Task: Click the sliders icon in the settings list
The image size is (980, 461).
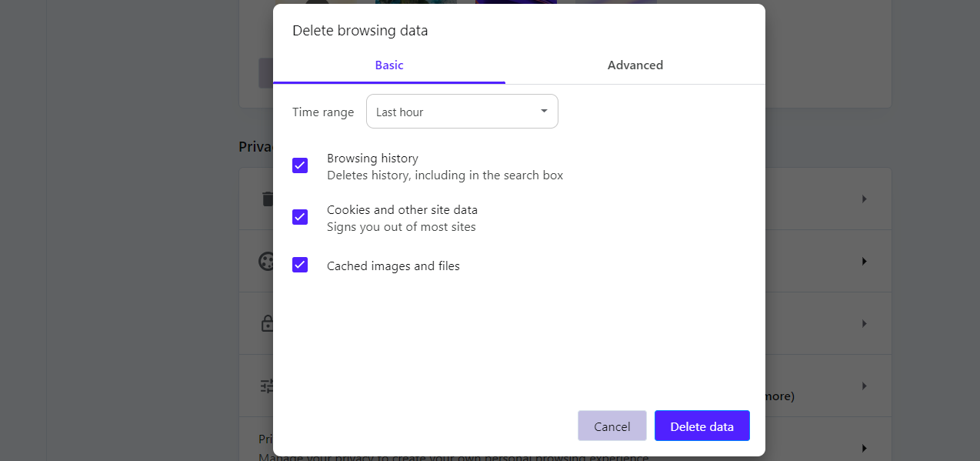Action: 267,386
